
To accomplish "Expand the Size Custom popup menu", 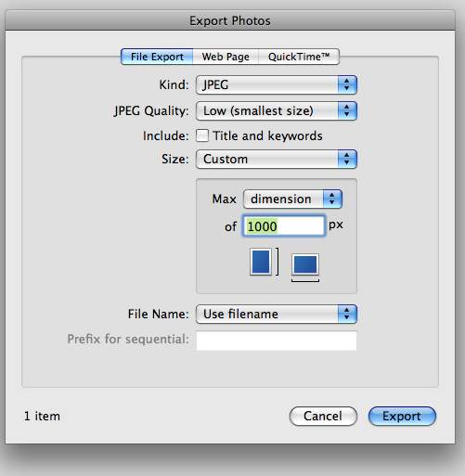I will click(277, 160).
